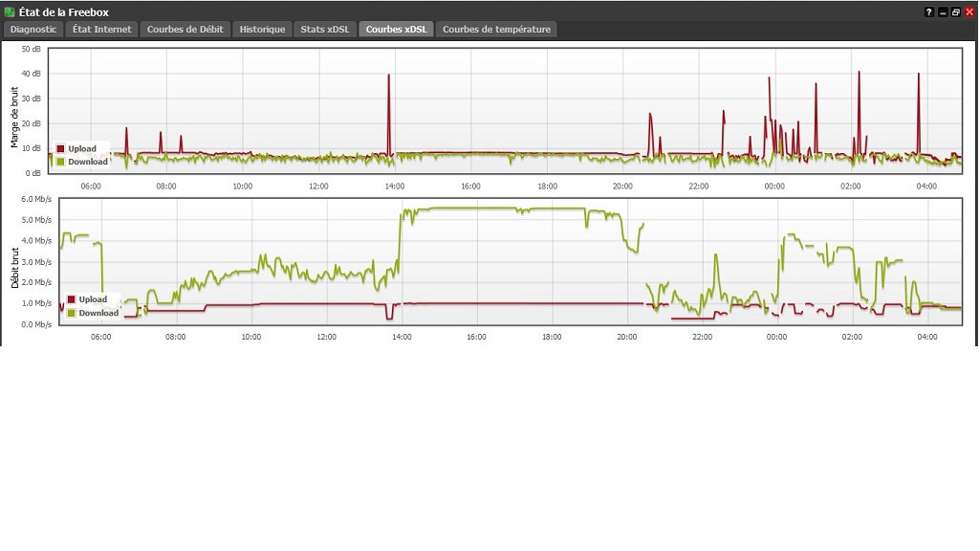Viewport: 980px width, 551px height.
Task: Click Upload label in Débit brut legend
Action: point(93,299)
